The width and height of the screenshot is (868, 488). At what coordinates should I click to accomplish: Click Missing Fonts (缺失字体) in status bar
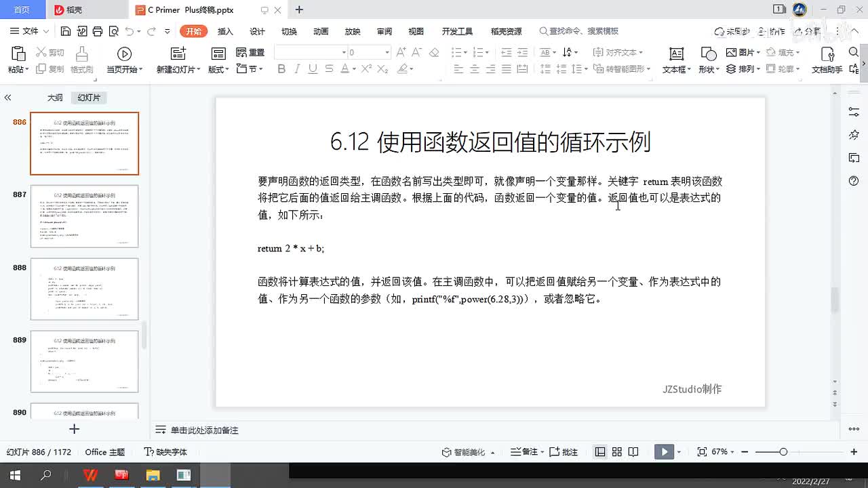coord(166,452)
